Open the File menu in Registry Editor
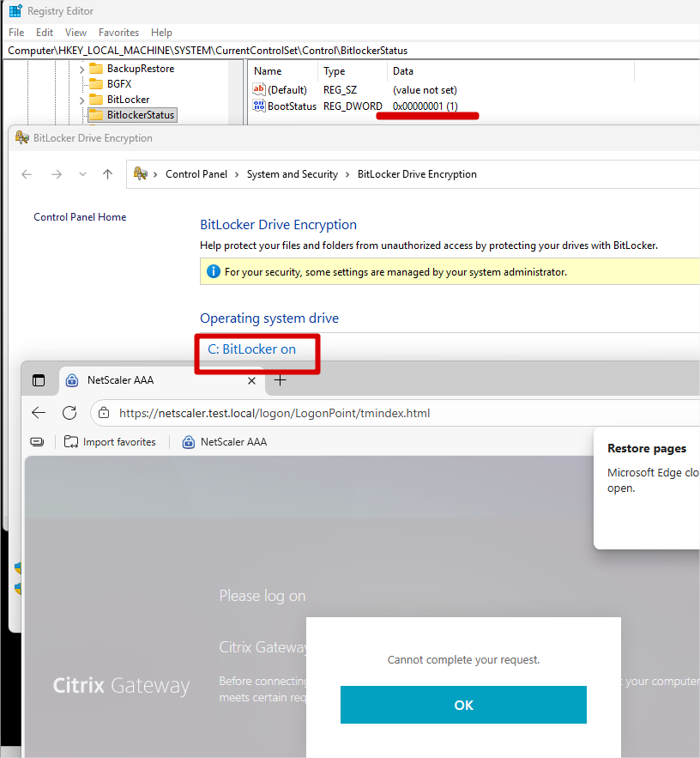 click(16, 33)
